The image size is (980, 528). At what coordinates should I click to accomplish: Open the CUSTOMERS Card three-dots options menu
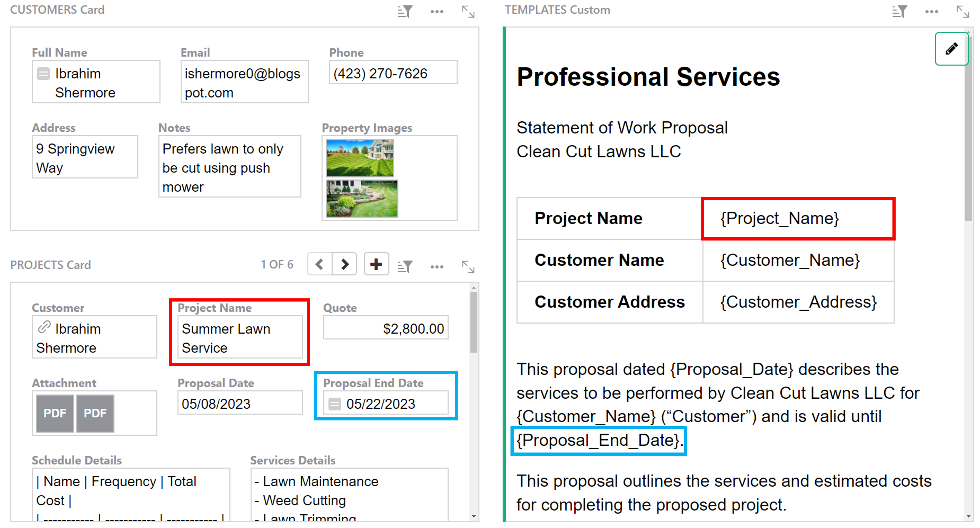point(437,11)
